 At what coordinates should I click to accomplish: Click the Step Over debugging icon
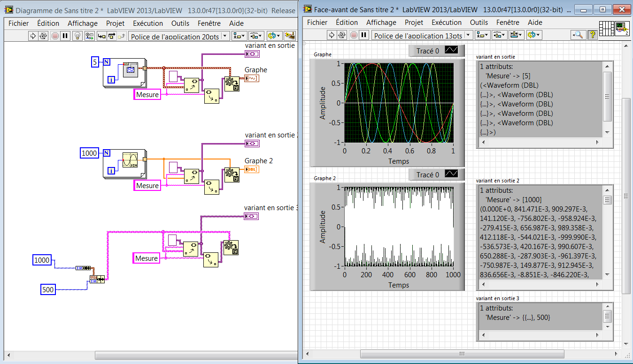[112, 36]
